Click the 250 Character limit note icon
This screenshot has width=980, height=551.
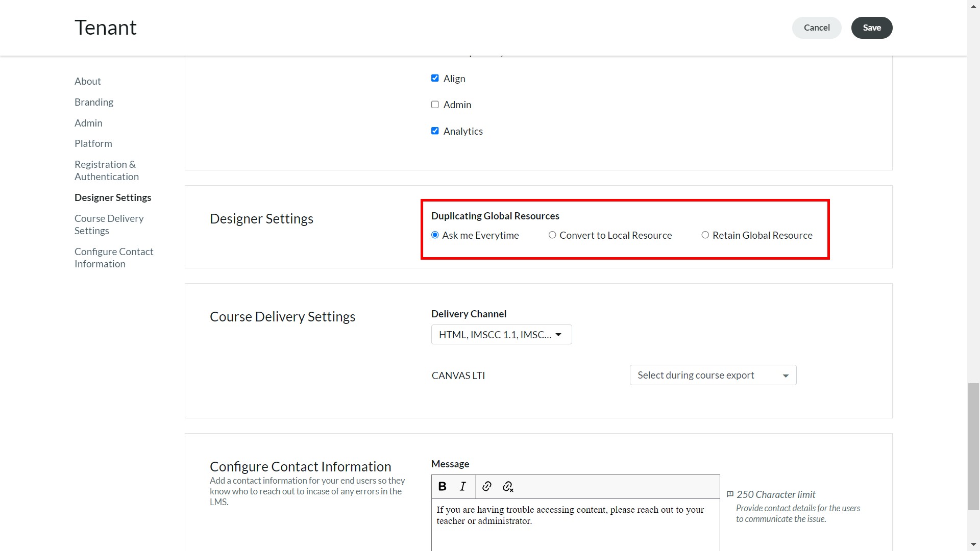coord(730,494)
